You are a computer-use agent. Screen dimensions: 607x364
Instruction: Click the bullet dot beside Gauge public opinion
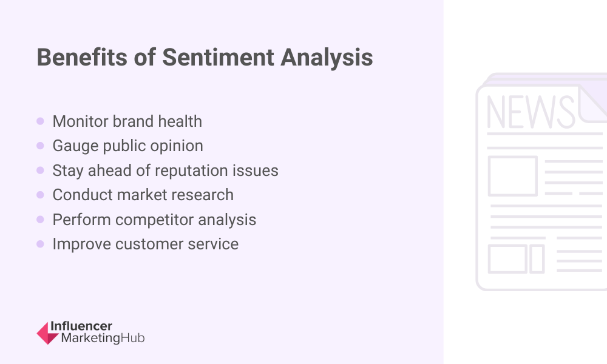tap(40, 146)
